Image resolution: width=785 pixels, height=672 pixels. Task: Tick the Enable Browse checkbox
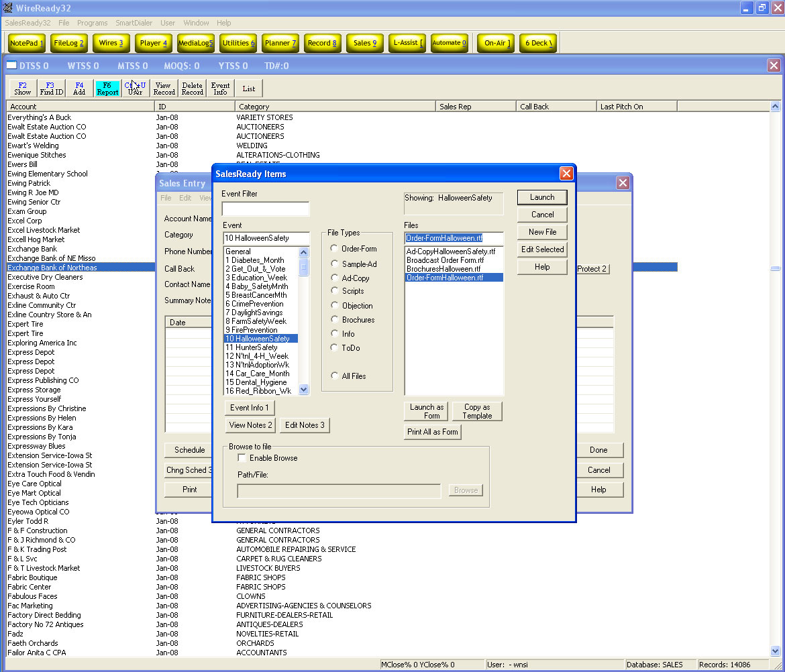242,458
